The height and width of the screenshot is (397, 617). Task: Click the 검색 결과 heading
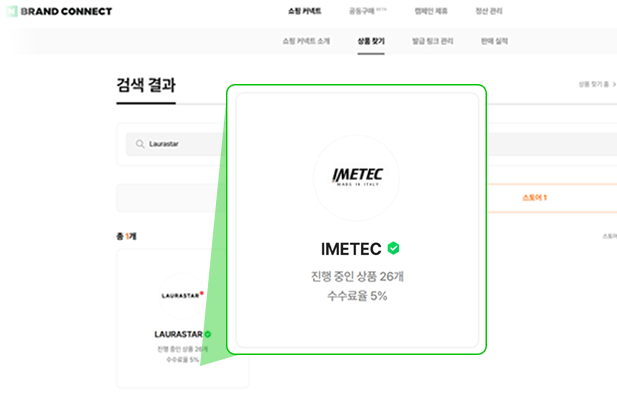146,85
